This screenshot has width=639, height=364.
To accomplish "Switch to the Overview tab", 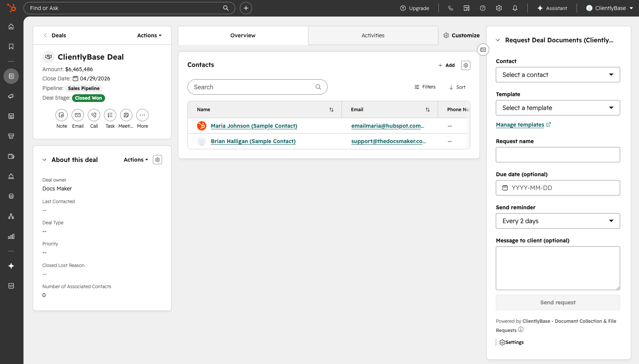I will (243, 35).
